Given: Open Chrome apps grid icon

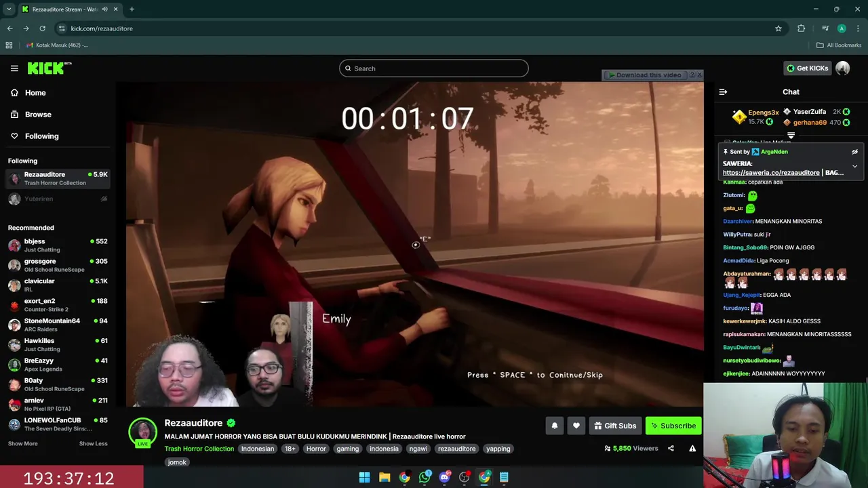Looking at the screenshot, I should pos(9,45).
